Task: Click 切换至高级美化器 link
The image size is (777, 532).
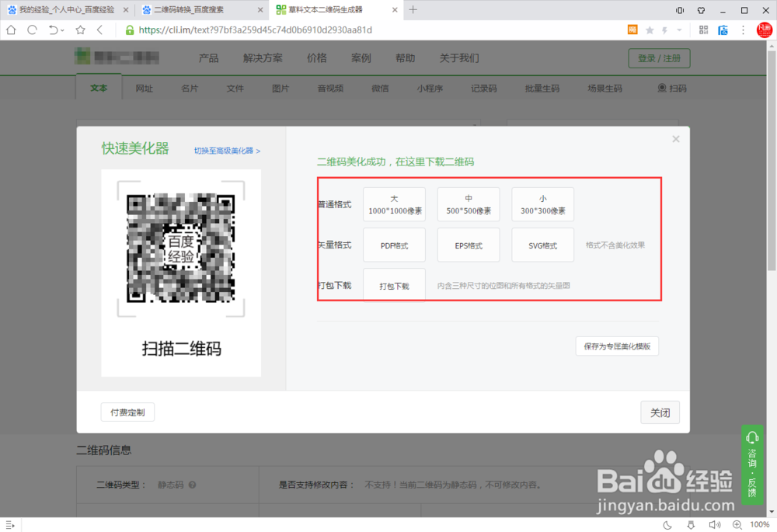Action: (227, 151)
